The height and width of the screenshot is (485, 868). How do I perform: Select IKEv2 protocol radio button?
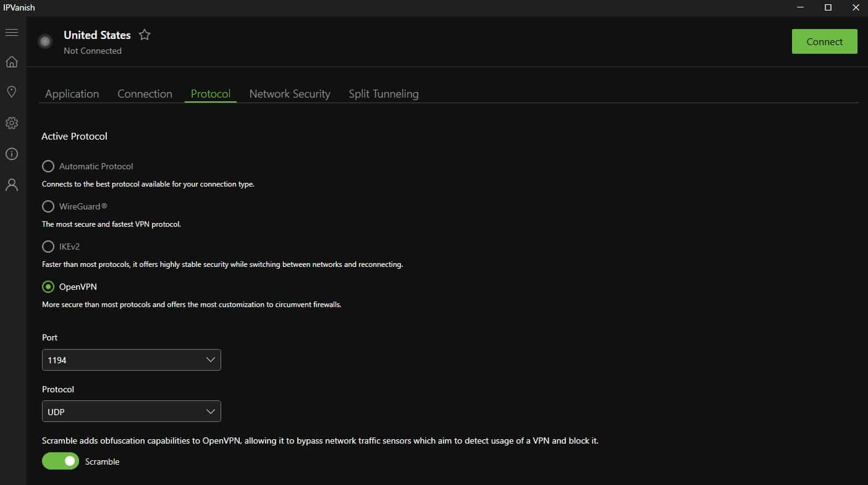(48, 247)
